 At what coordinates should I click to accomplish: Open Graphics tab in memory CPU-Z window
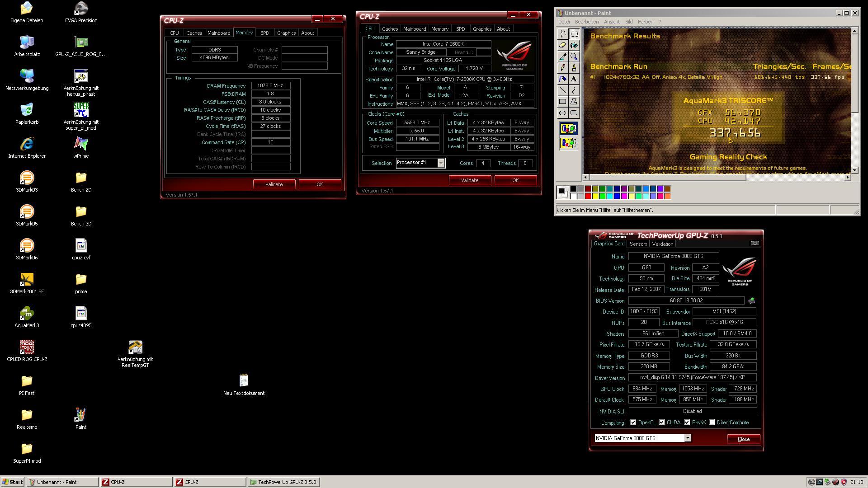[x=286, y=33]
